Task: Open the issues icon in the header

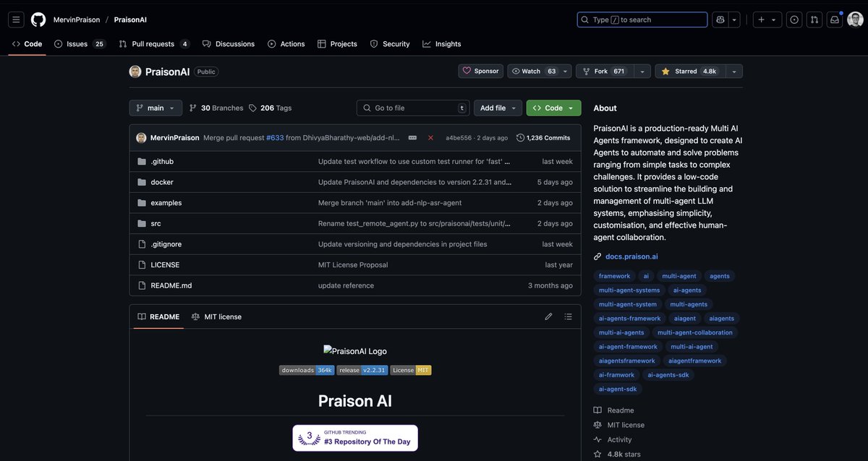Action: (x=794, y=20)
